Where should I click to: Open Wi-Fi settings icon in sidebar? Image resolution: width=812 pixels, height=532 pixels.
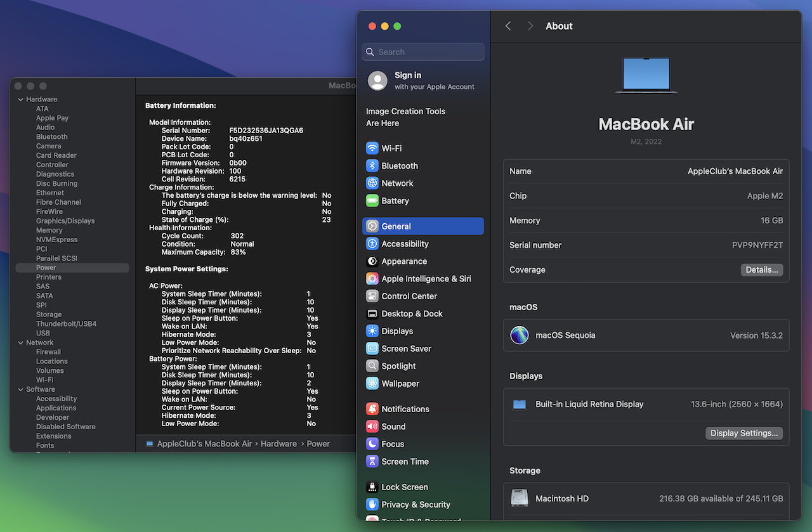click(372, 148)
